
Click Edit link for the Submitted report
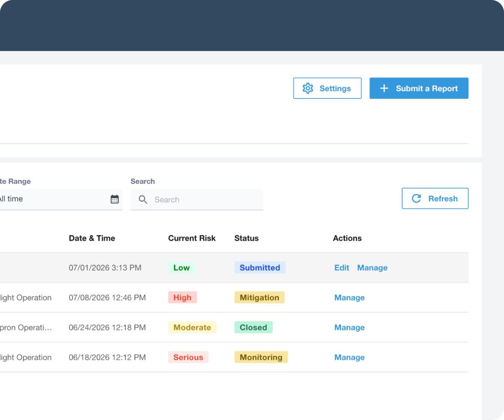(x=341, y=268)
